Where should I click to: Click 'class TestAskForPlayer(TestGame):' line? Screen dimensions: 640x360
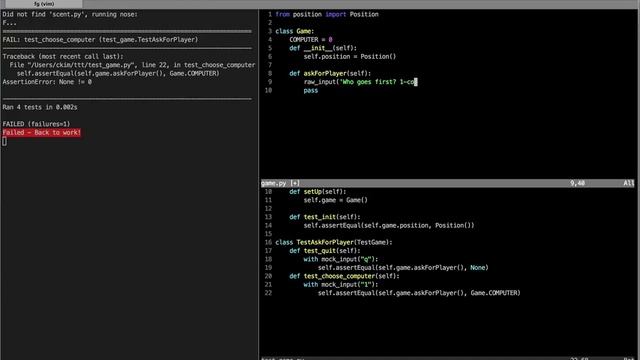(334, 242)
